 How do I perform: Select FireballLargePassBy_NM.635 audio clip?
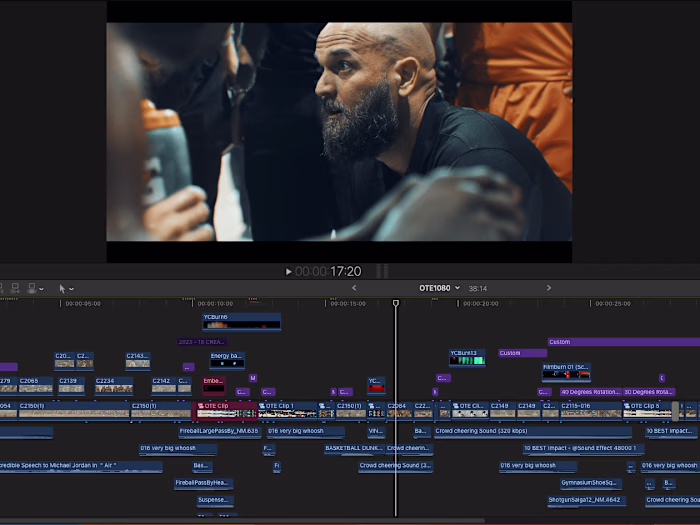click(x=219, y=432)
